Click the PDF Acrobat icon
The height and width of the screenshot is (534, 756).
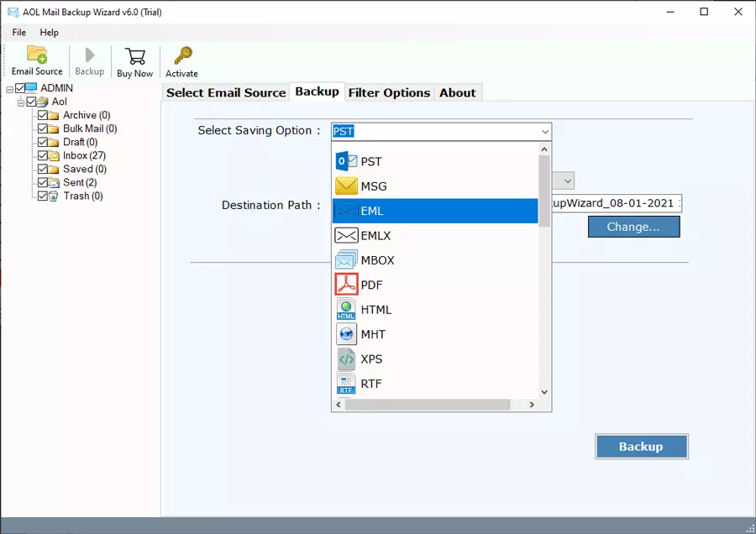[346, 285]
